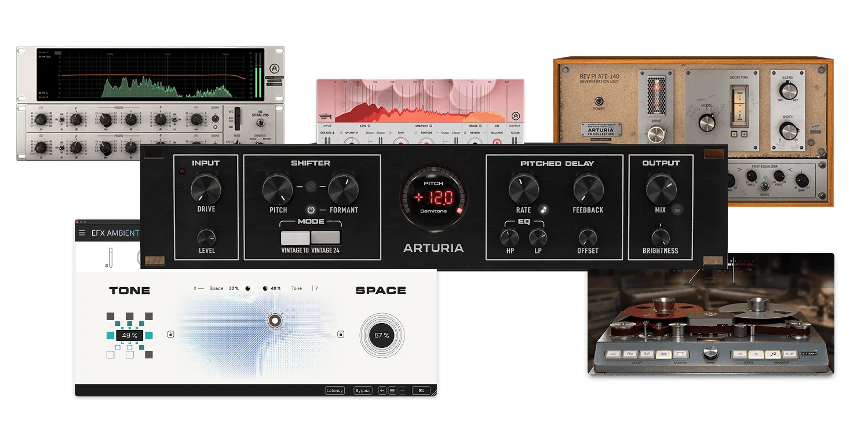Click the undo arrow in the EFX Ambient toolbar
868x429 pixels.
click(x=382, y=390)
